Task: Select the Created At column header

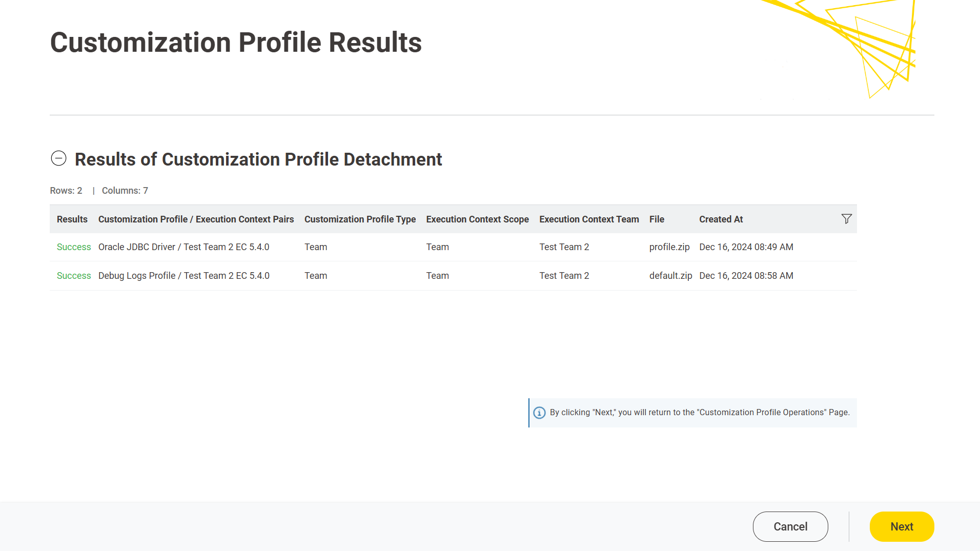Action: tap(721, 219)
